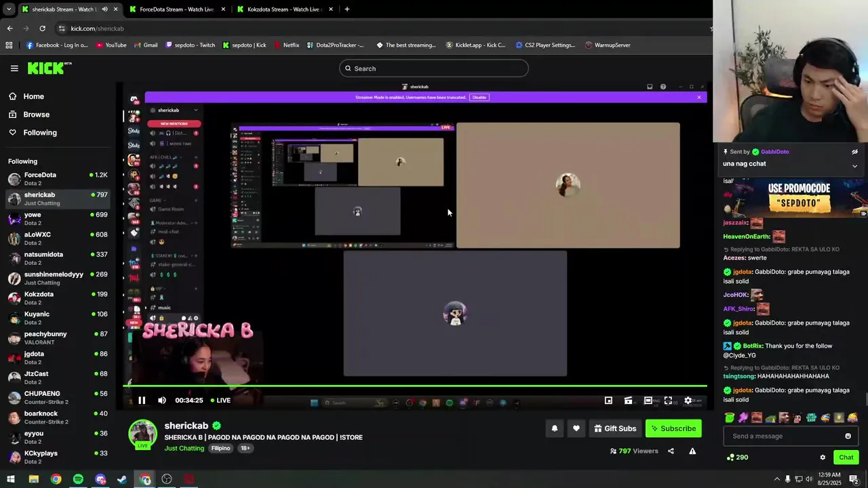The image size is (868, 488).
Task: Subscribe to sherickab channel
Action: [x=673, y=428]
